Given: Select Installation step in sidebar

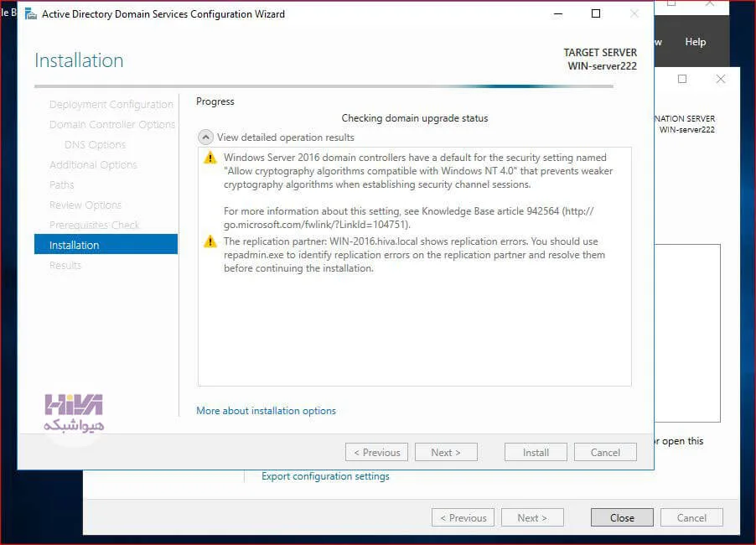Looking at the screenshot, I should pyautogui.click(x=106, y=245).
